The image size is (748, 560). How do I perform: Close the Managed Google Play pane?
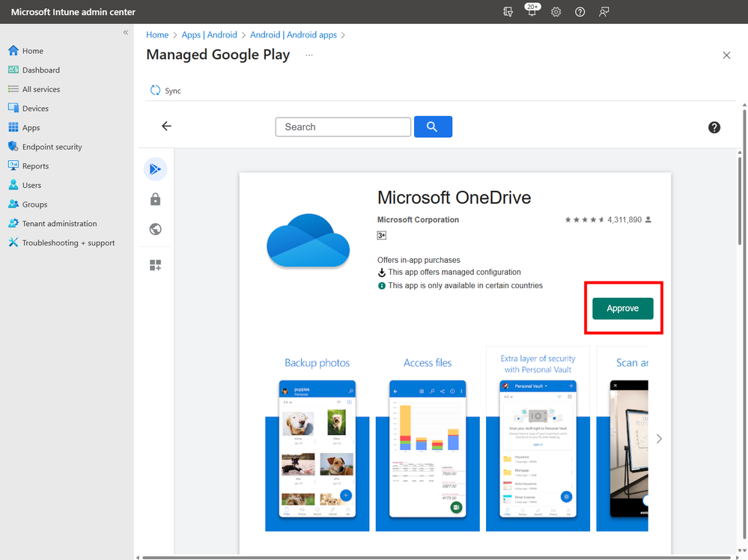pos(726,55)
